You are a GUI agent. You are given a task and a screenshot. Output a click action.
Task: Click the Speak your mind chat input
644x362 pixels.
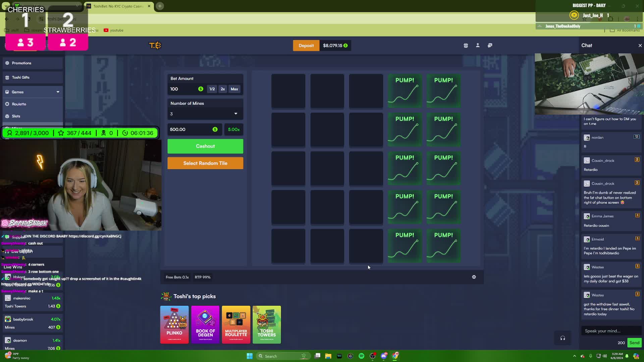(x=611, y=331)
